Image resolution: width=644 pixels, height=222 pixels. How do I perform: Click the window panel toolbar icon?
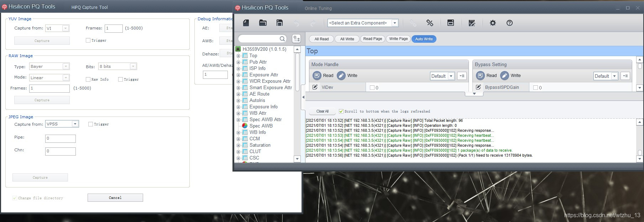coord(451,23)
